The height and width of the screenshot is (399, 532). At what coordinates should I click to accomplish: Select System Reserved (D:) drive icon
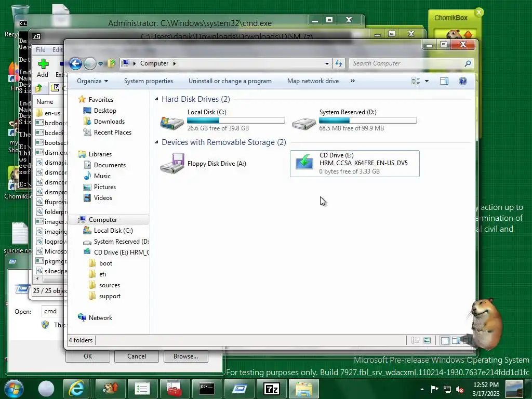pyautogui.click(x=304, y=123)
